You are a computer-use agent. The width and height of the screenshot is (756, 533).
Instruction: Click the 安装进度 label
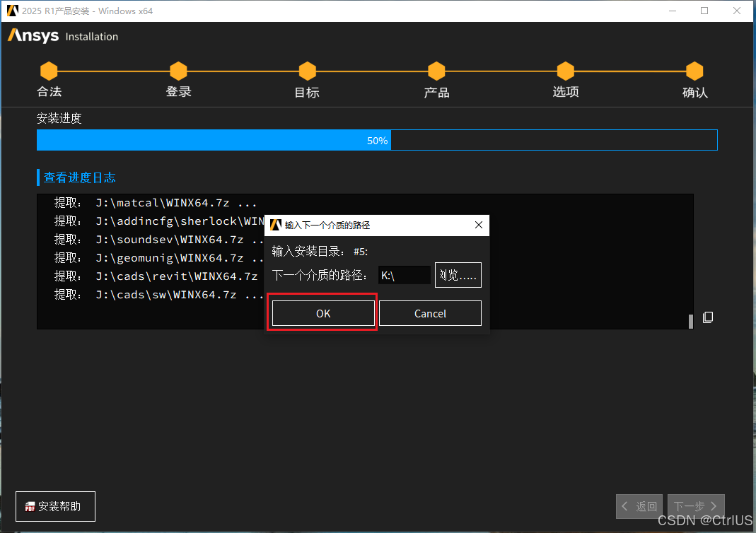coord(59,118)
